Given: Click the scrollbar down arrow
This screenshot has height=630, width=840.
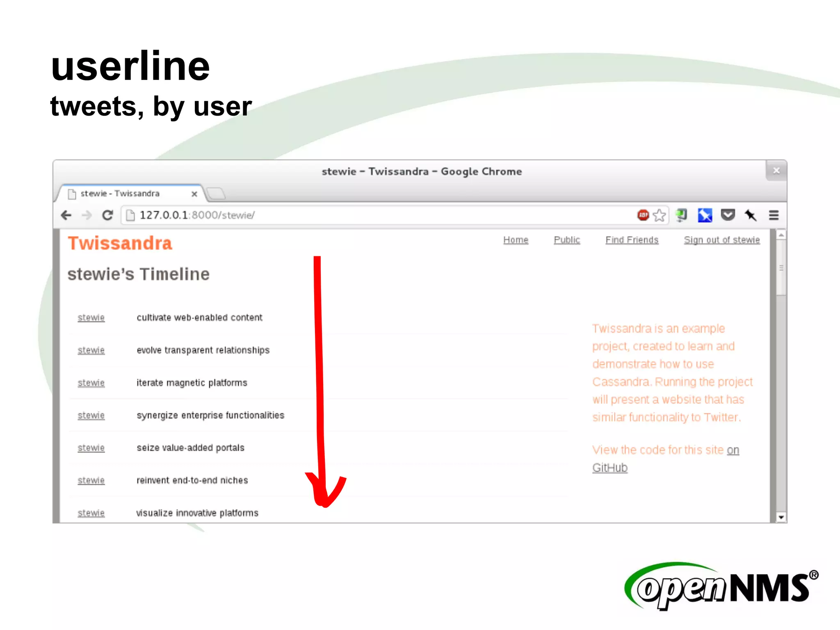Looking at the screenshot, I should (781, 518).
